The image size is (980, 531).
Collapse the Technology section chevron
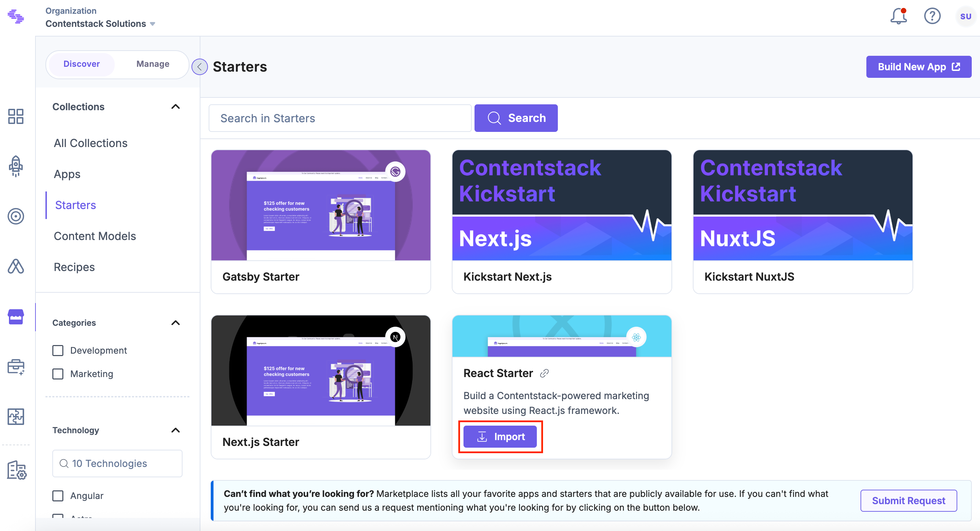click(x=175, y=430)
